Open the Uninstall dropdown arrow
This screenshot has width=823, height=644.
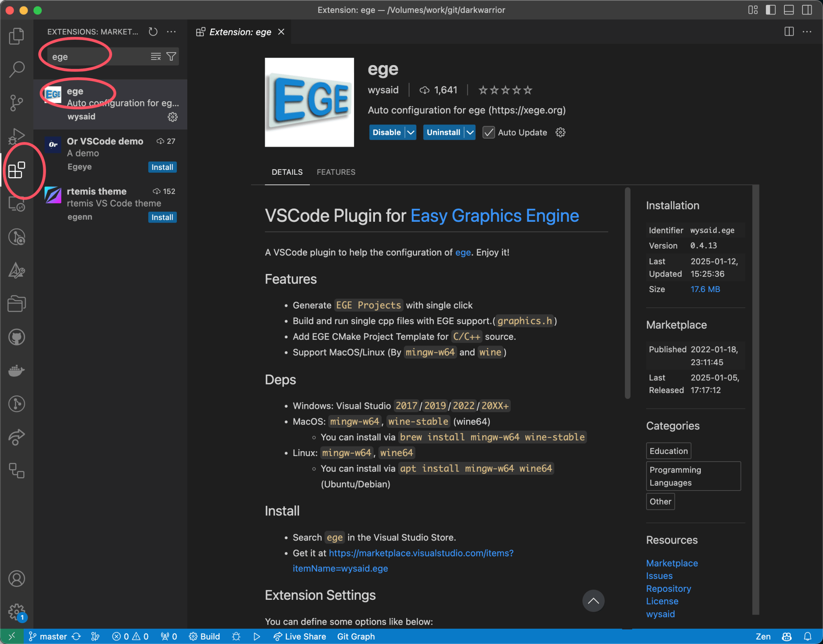(471, 132)
